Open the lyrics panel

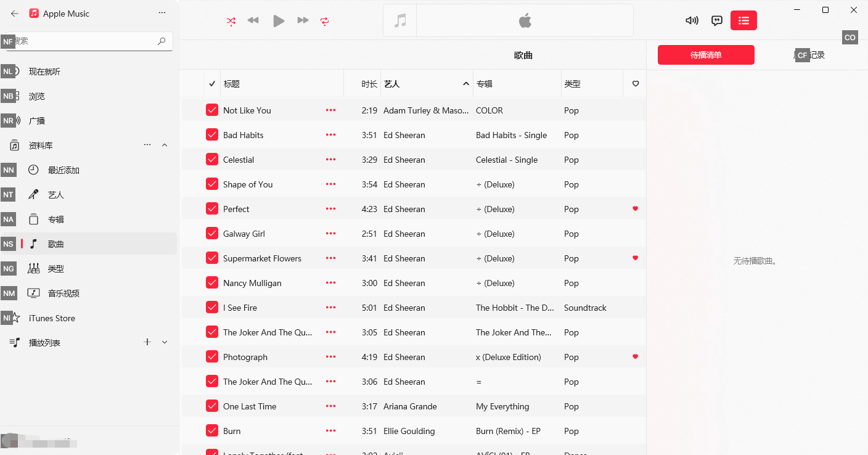(x=717, y=20)
